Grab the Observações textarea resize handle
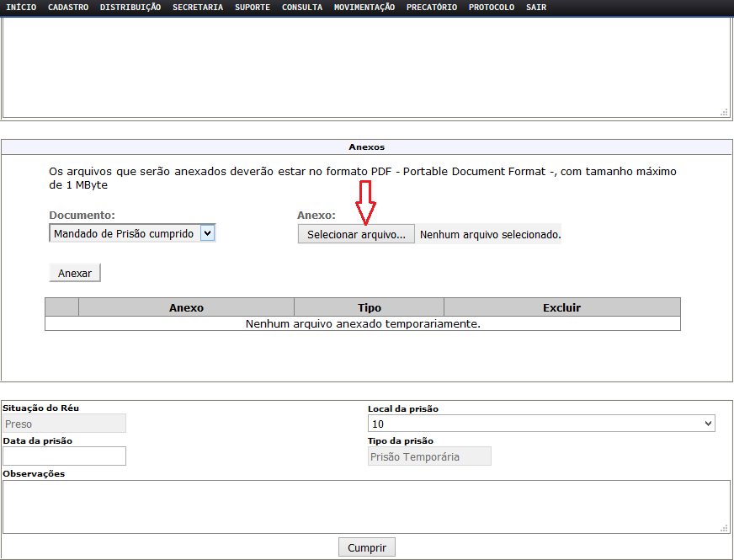This screenshot has width=734, height=560. pos(725,528)
